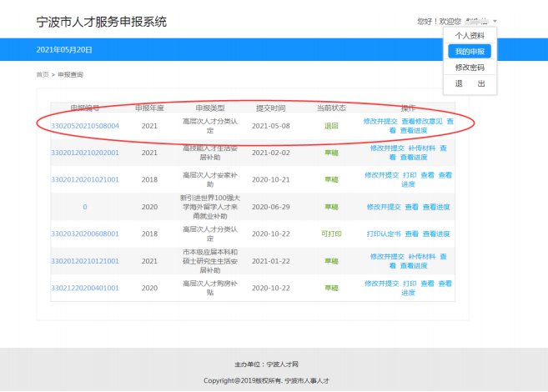The height and width of the screenshot is (392, 548).
Task: Click the 主办单位：宁波人才网 footer text
Action: [266, 364]
